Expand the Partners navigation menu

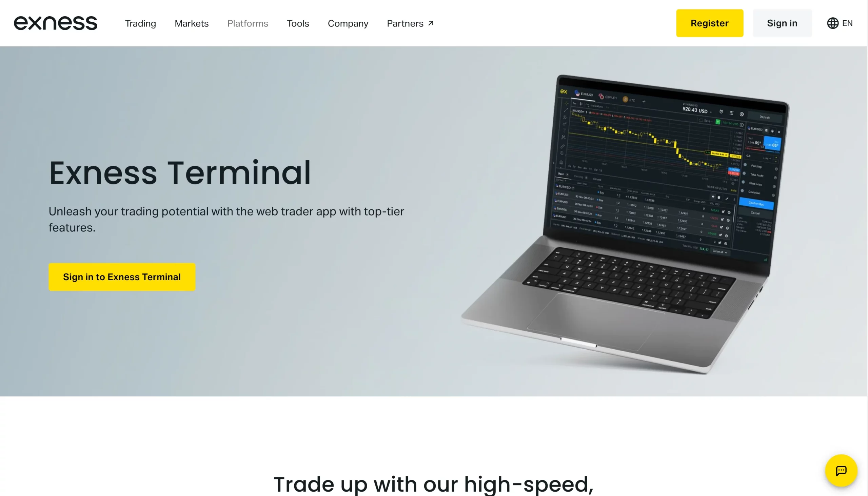point(410,23)
